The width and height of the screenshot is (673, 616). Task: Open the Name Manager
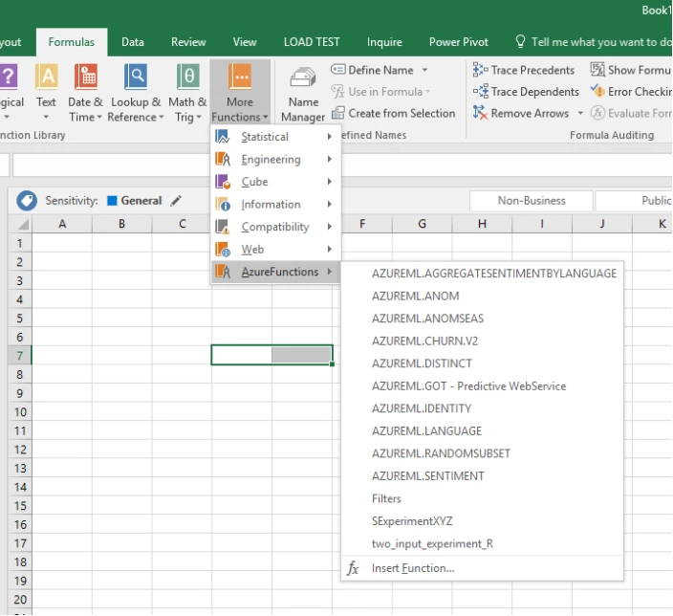click(303, 95)
